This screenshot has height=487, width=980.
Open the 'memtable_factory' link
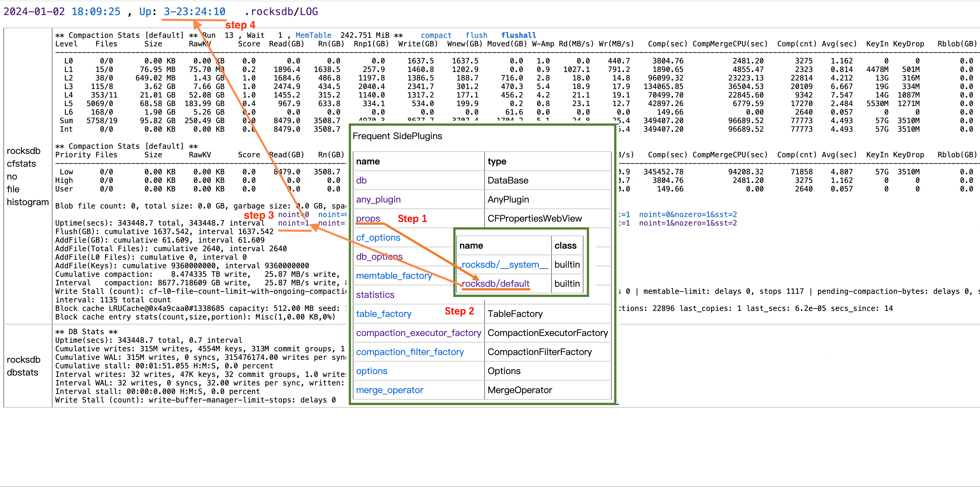coord(394,275)
